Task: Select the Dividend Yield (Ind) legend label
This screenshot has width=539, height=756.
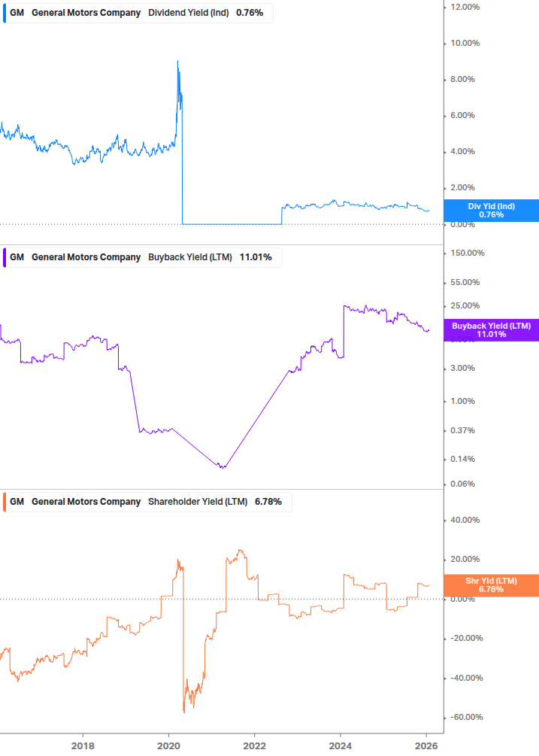Action: 189,13
